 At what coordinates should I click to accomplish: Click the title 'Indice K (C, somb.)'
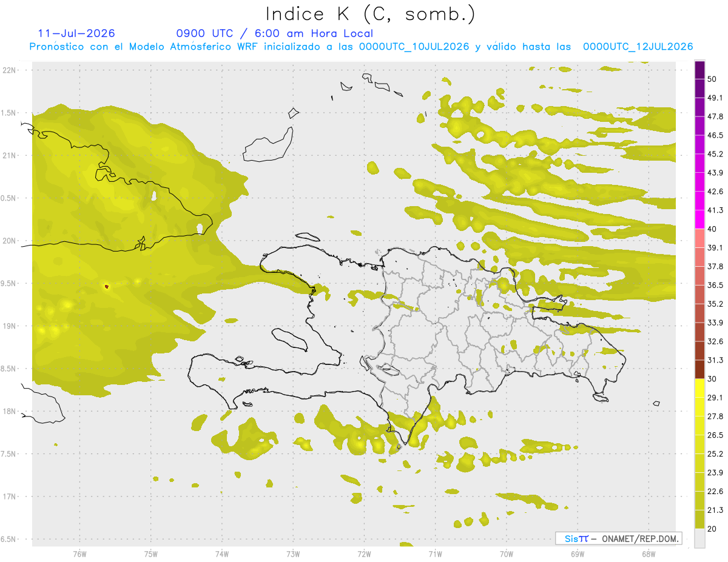[371, 14]
